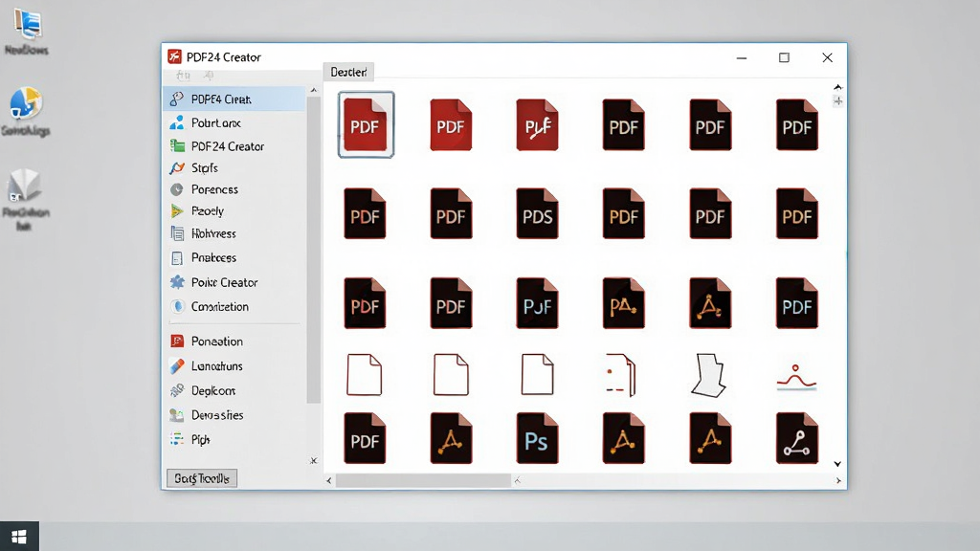Screen dimensions: 980x551
Task: Click the icon grid's scroll-down arrow
Action: pyautogui.click(x=837, y=464)
